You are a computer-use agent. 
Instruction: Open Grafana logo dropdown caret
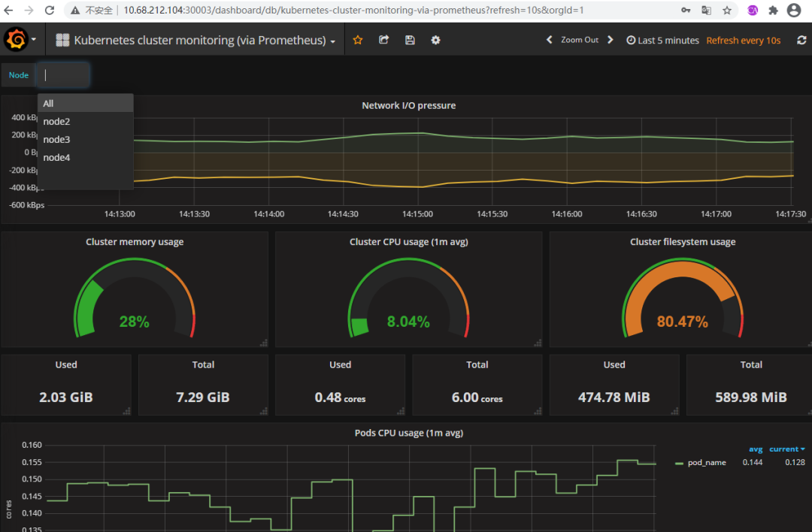34,39
